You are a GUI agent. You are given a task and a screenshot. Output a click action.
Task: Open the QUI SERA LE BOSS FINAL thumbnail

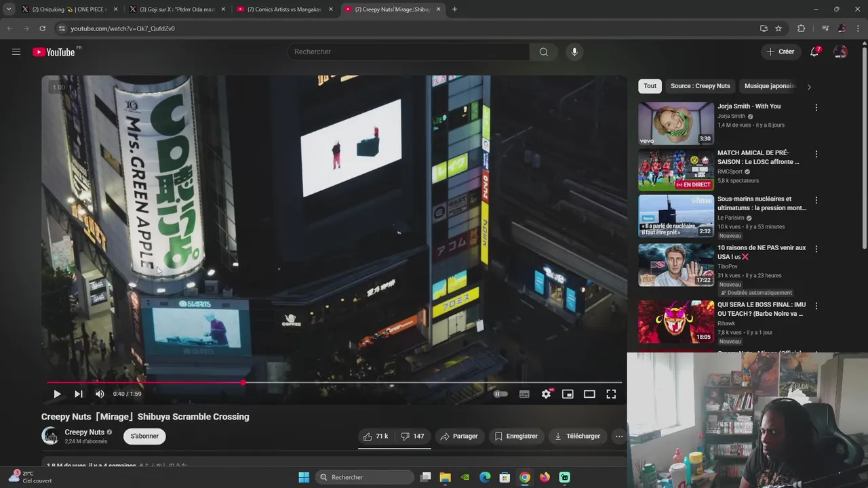tap(676, 322)
